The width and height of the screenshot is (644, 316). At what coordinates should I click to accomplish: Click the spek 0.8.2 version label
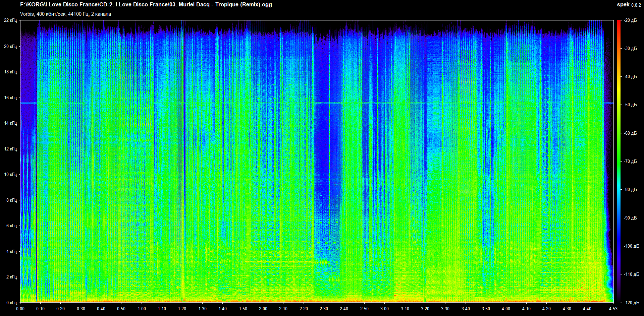[629, 5]
